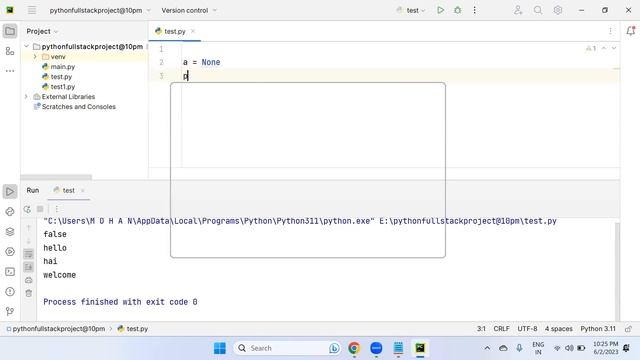Switch to the test.py editor tab
Image resolution: width=640 pixels, height=360 pixels.
175,31
